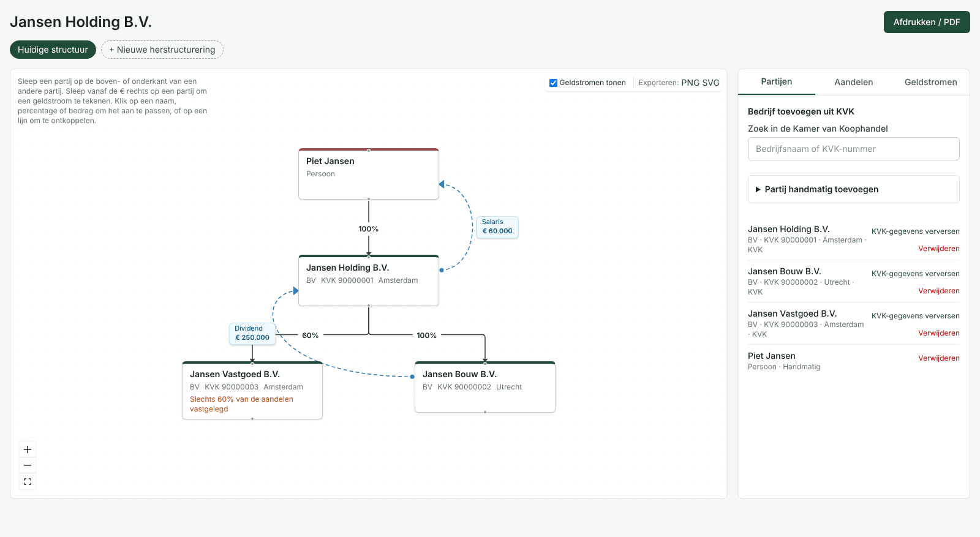Focus the KVK company search field
This screenshot has height=537, width=980.
click(x=853, y=149)
